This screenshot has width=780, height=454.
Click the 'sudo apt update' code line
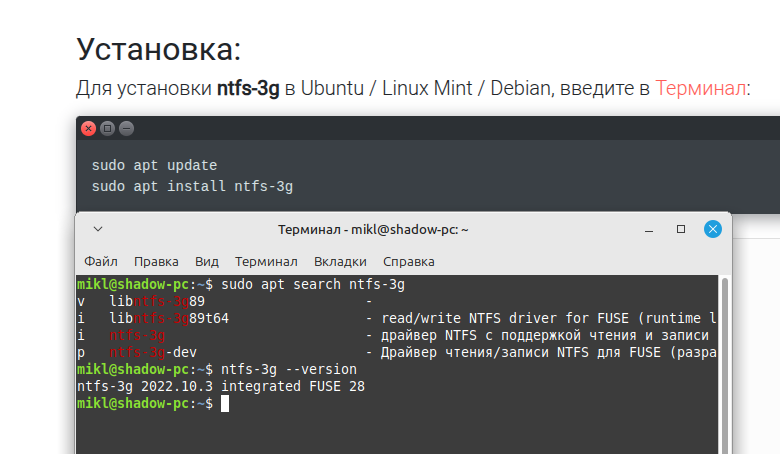154,165
